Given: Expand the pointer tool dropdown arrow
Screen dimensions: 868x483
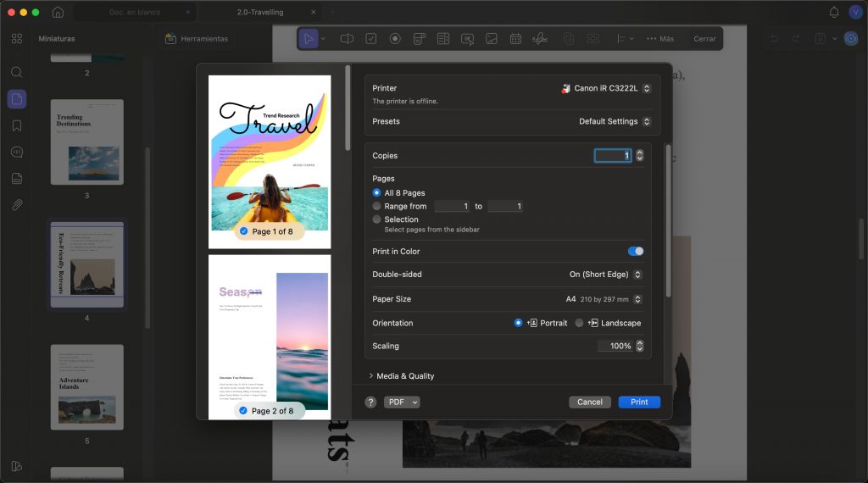Looking at the screenshot, I should (323, 39).
